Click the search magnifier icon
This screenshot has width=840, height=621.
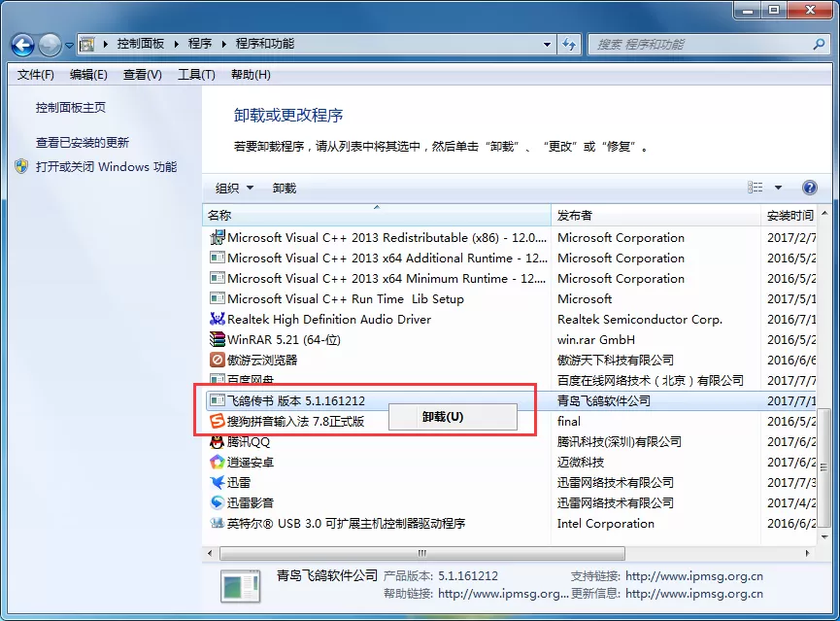[819, 45]
